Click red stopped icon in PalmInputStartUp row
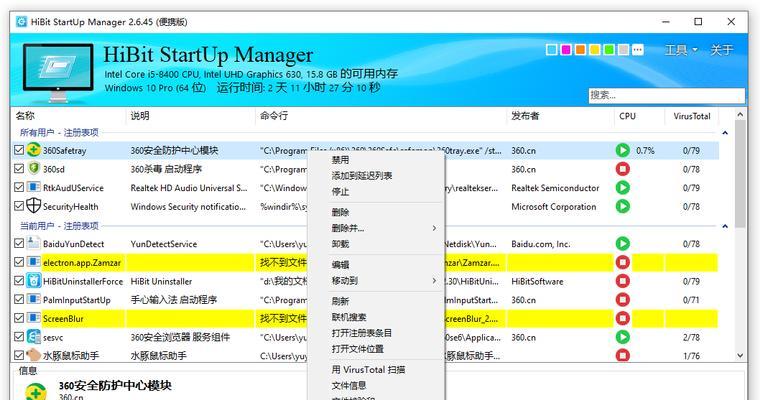Image resolution: width=760 pixels, height=400 pixels. (x=623, y=300)
